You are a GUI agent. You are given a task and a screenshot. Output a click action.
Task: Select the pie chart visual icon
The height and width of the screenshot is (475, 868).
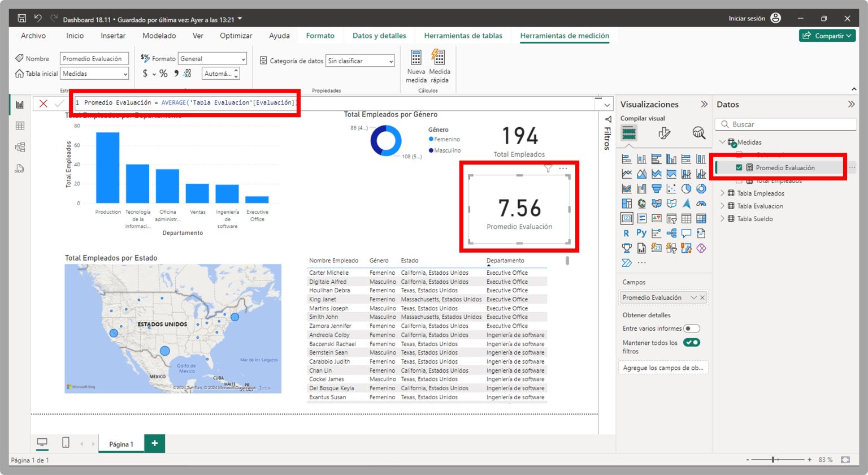[685, 188]
